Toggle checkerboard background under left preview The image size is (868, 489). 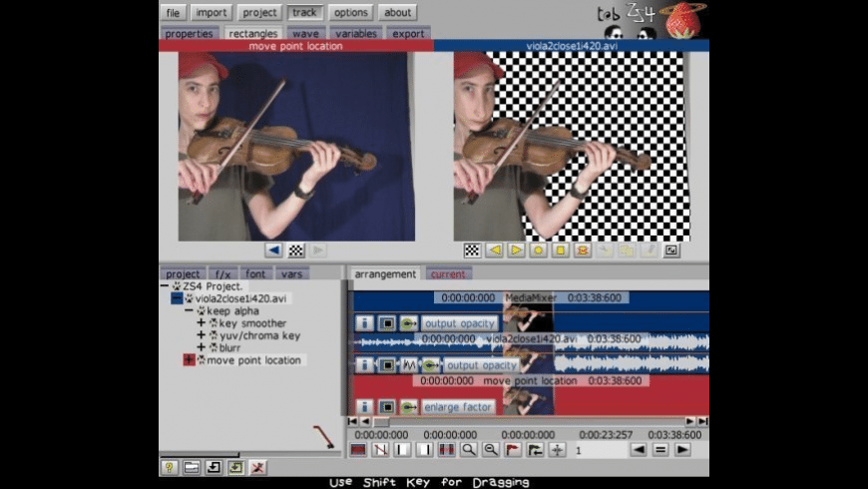pyautogui.click(x=296, y=250)
